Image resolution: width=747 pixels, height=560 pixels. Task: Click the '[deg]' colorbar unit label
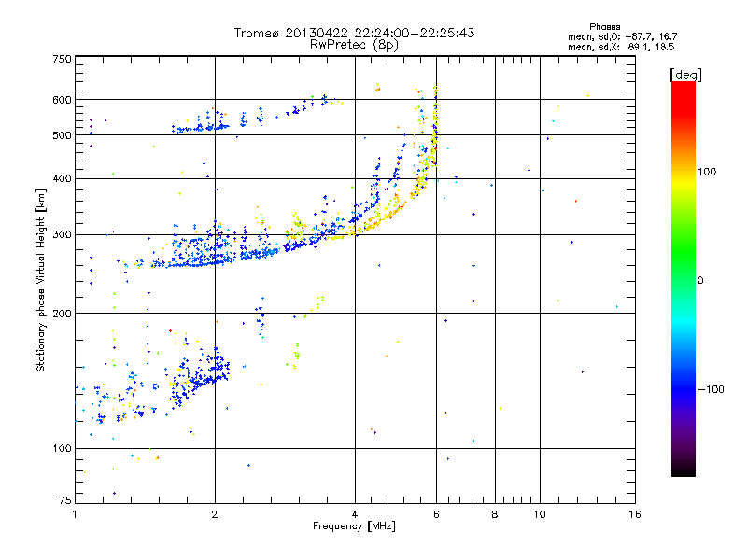[685, 75]
